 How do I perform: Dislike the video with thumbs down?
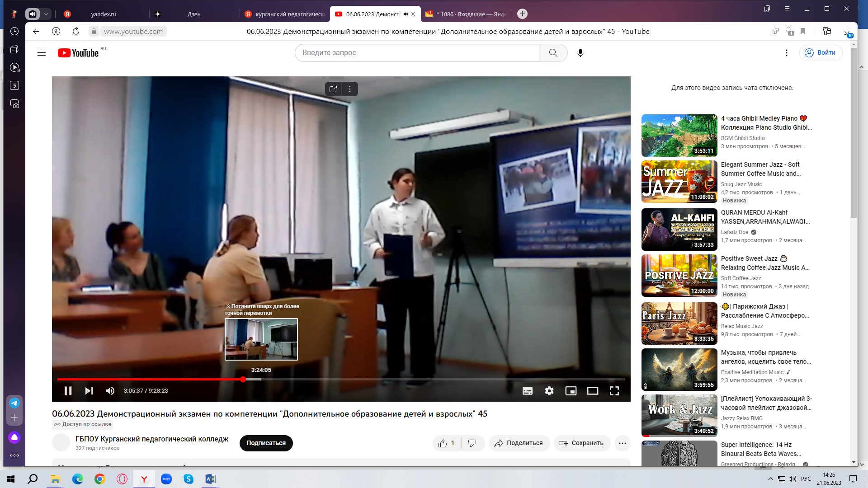(x=472, y=443)
